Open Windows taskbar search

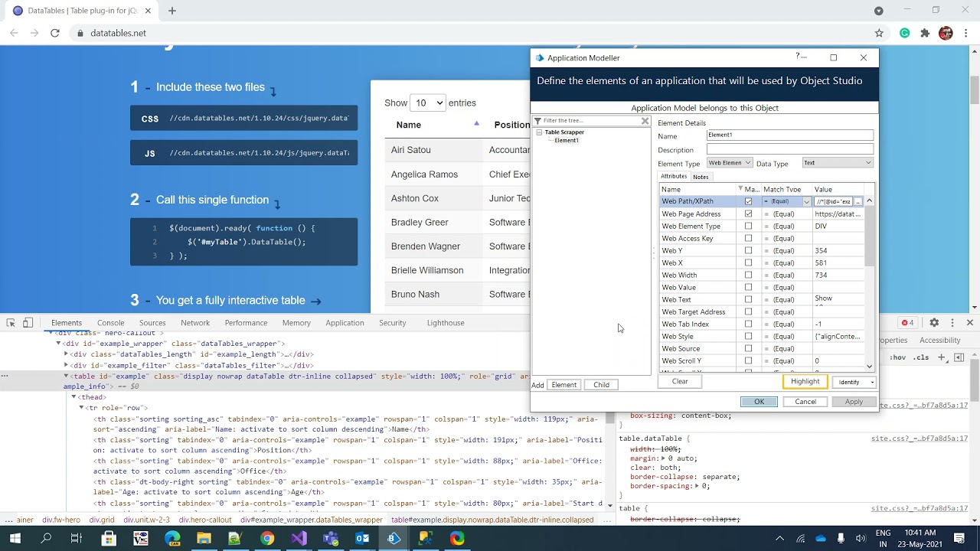(46, 538)
